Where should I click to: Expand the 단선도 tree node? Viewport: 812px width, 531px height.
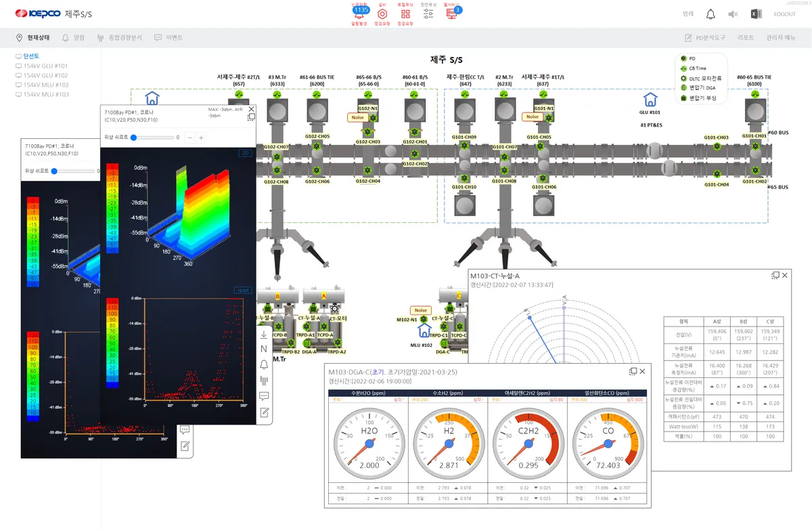pyautogui.click(x=31, y=56)
